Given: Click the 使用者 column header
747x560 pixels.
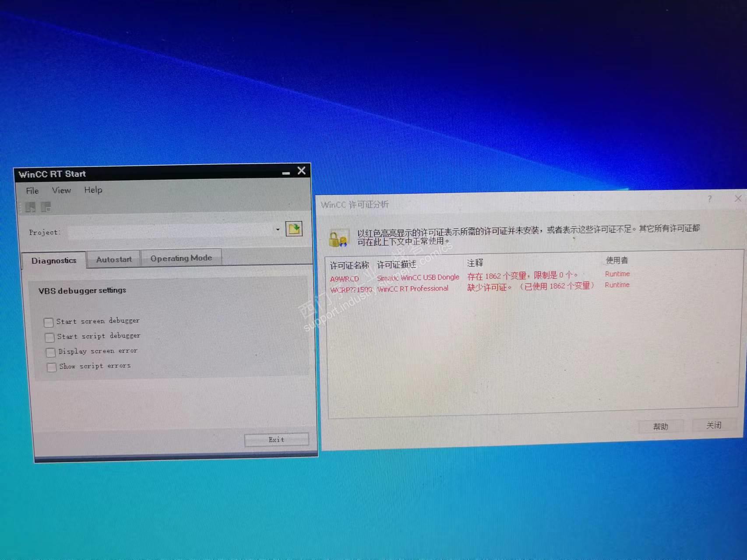Looking at the screenshot, I should [x=617, y=261].
